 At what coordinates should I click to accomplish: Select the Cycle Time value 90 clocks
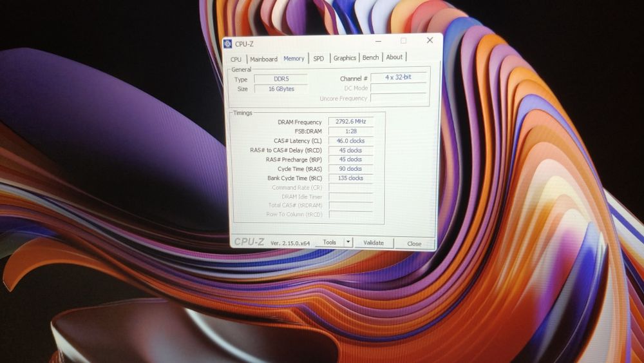click(x=350, y=169)
